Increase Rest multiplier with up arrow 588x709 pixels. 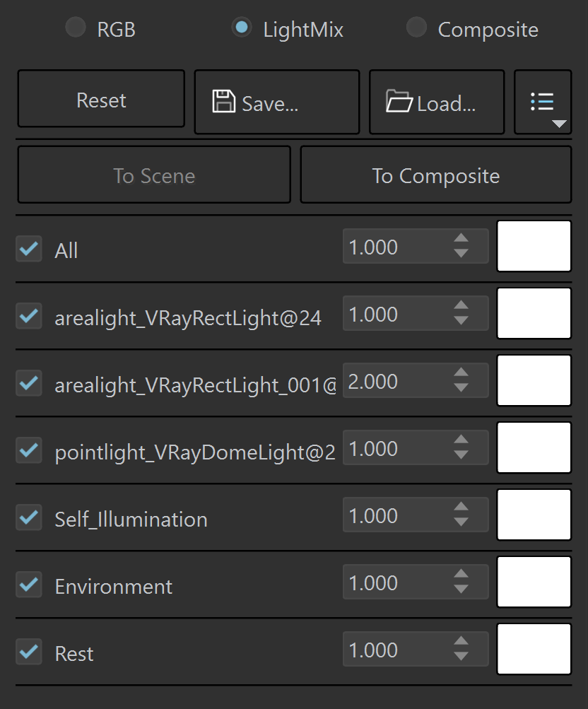461,641
